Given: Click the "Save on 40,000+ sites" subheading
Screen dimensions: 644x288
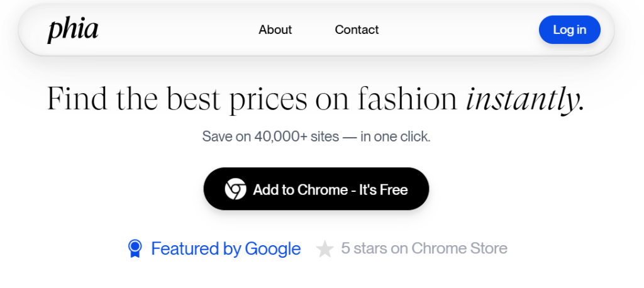Looking at the screenshot, I should point(270,136).
